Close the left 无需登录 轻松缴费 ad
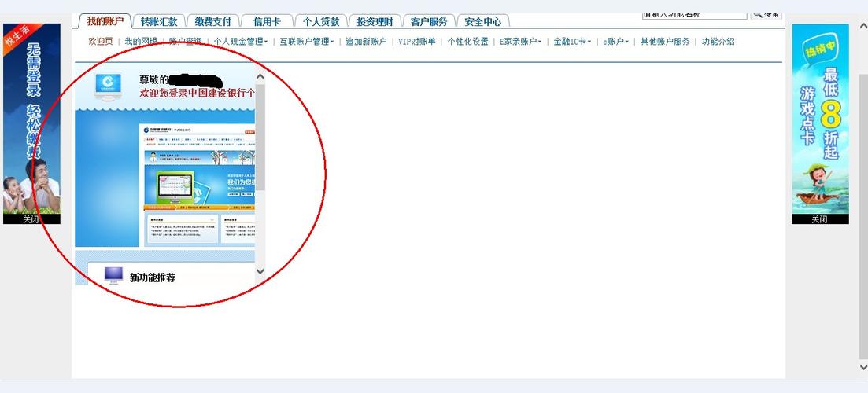 pos(31,219)
